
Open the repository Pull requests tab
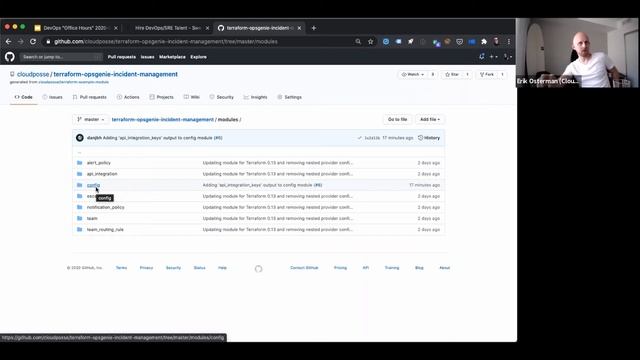tap(89, 97)
